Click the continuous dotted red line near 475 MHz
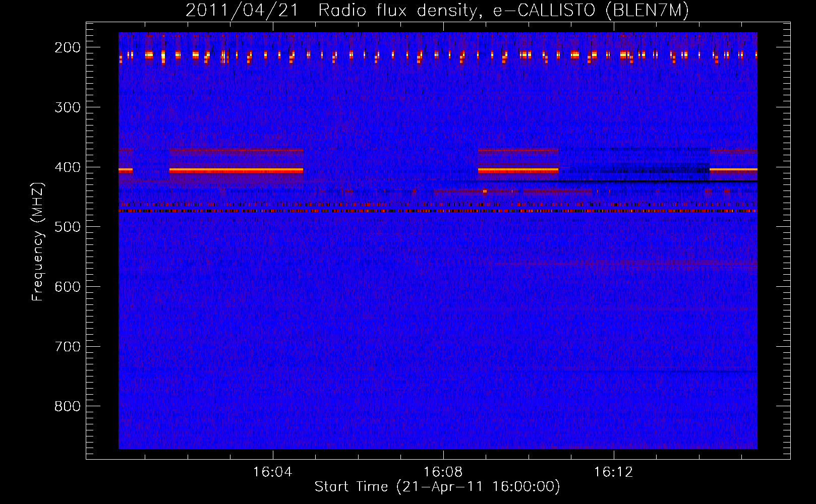This screenshot has width=816, height=504. click(438, 211)
